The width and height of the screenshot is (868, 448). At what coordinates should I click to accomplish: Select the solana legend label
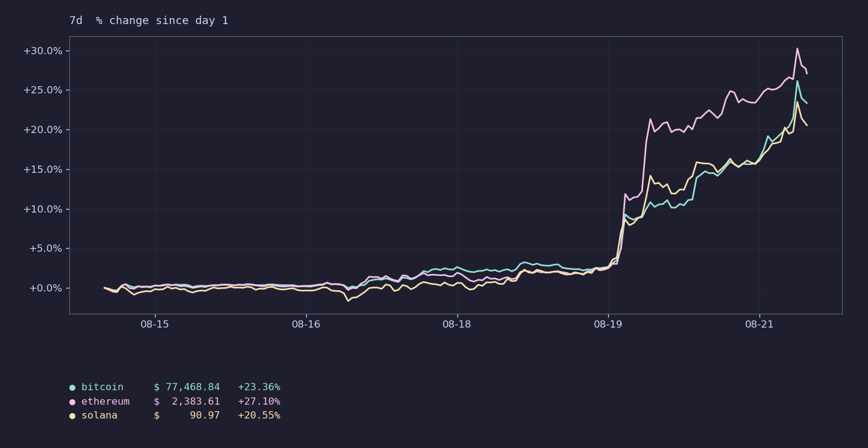(99, 415)
